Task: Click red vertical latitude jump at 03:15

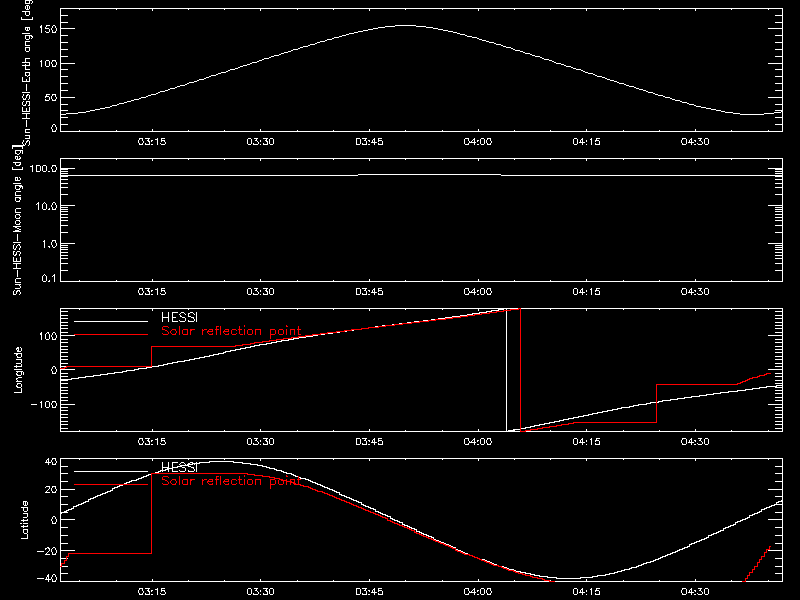Action: tap(152, 513)
